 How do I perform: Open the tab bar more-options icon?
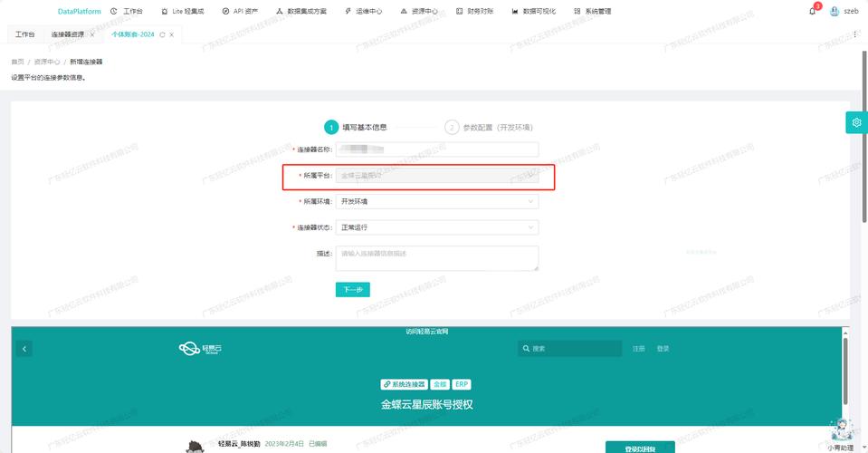856,34
